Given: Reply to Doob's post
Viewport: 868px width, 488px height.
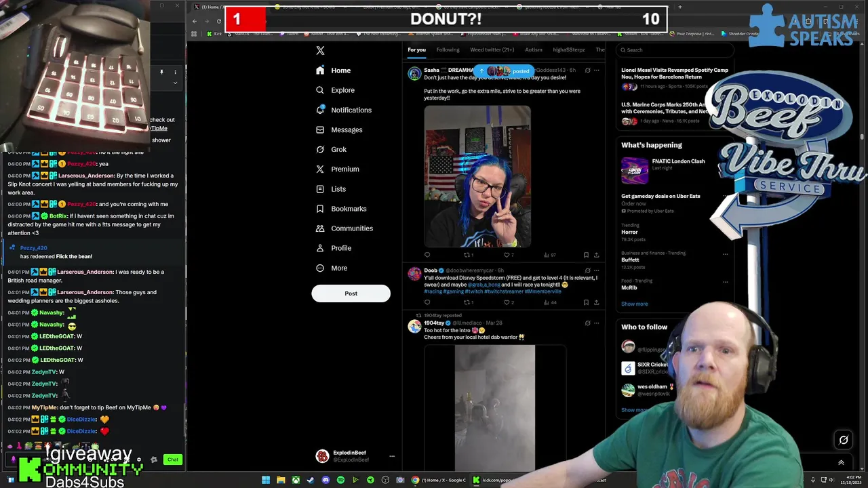Looking at the screenshot, I should [427, 302].
